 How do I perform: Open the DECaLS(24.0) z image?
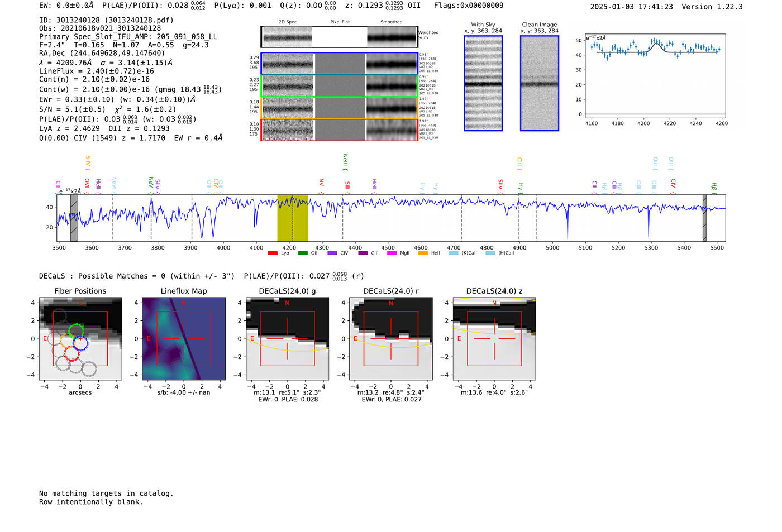tap(494, 338)
